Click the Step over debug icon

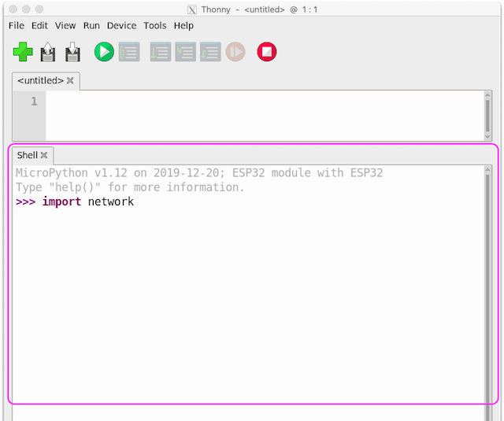(x=161, y=52)
